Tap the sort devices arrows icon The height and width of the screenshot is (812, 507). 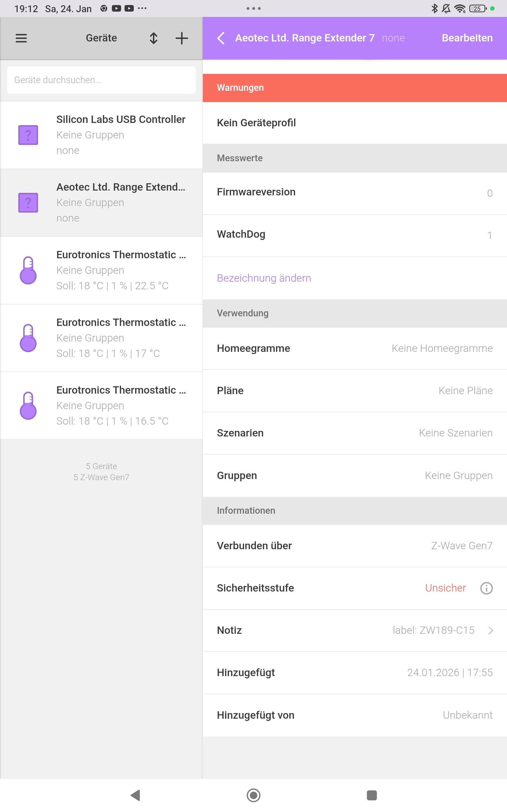[x=154, y=38]
